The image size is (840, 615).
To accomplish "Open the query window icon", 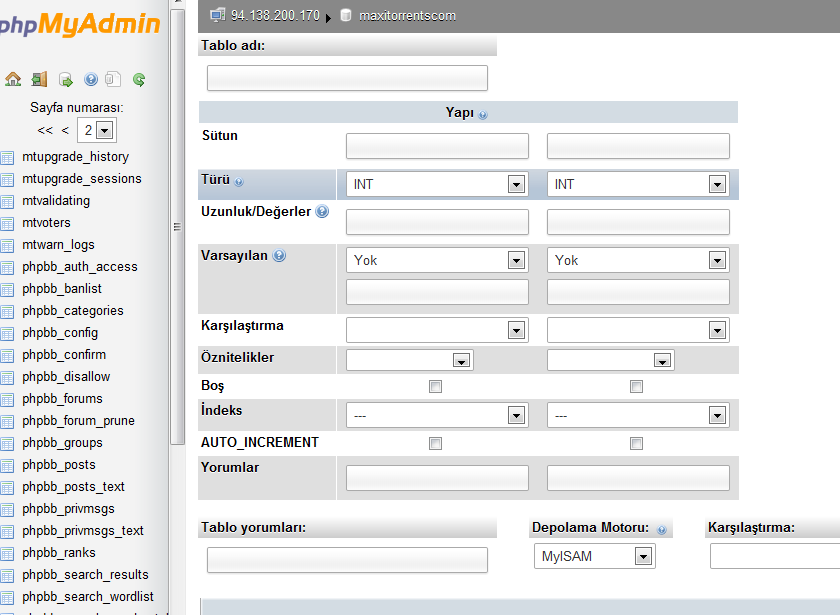I will (x=65, y=80).
